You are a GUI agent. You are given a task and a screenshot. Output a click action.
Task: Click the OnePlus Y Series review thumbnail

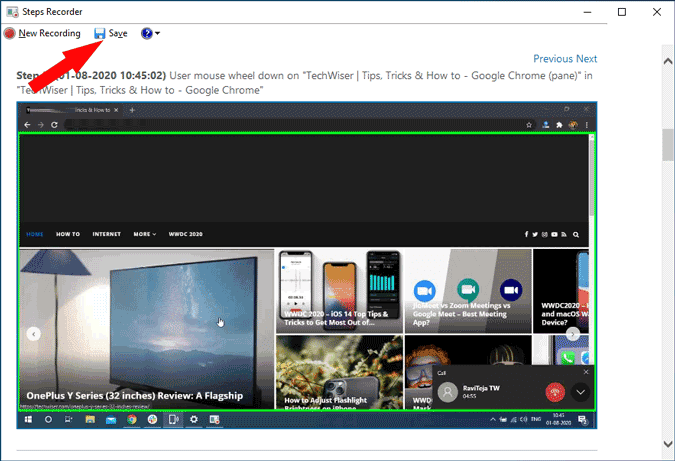click(x=146, y=329)
